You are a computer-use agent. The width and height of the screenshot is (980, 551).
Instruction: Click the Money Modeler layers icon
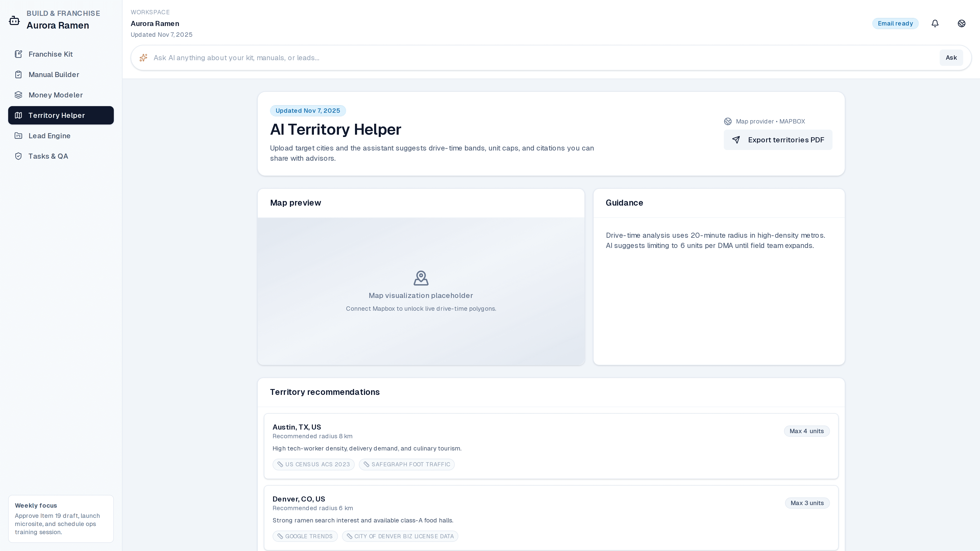point(18,95)
